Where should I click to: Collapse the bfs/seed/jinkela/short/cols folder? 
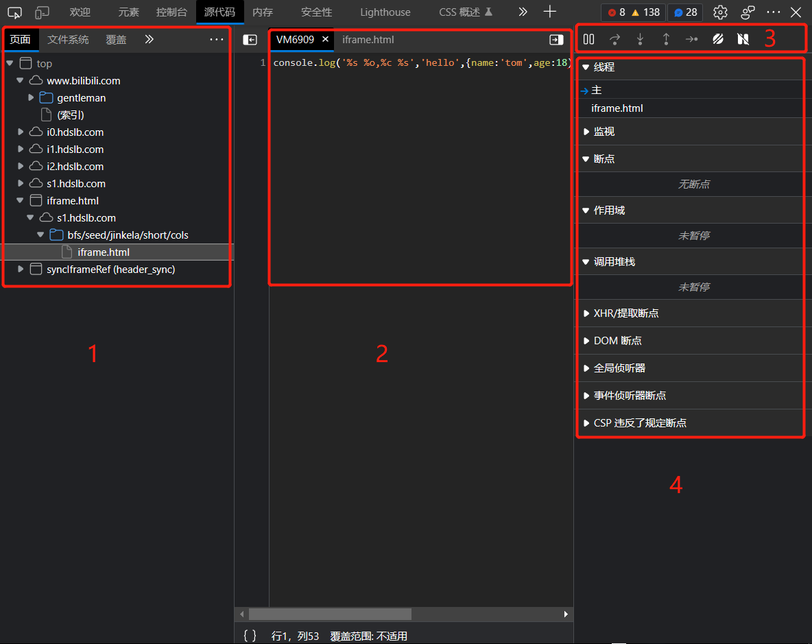tap(40, 235)
